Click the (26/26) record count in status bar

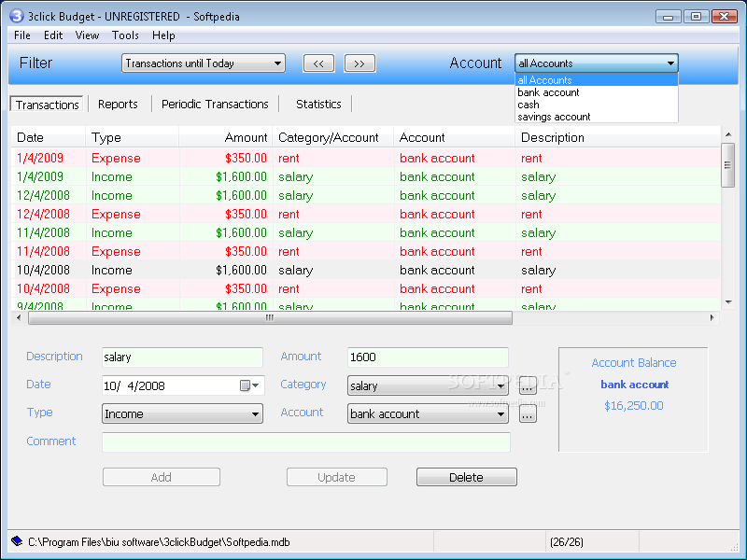[x=567, y=542]
